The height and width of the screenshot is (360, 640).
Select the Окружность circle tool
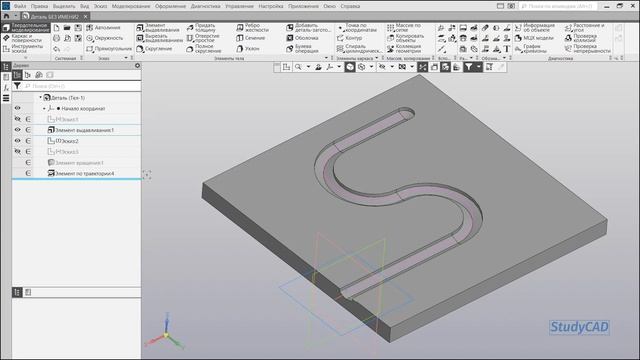point(104,38)
